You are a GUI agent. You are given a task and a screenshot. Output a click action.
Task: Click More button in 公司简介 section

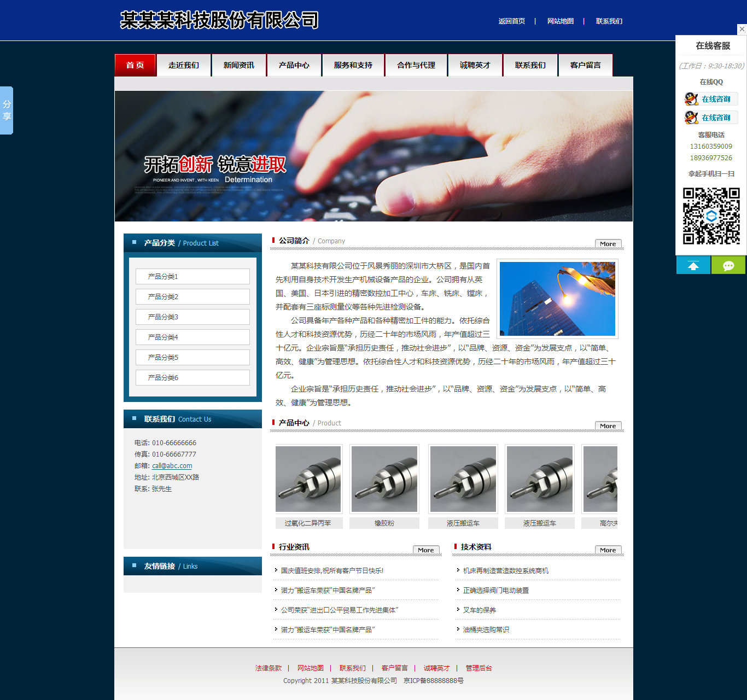pos(608,244)
